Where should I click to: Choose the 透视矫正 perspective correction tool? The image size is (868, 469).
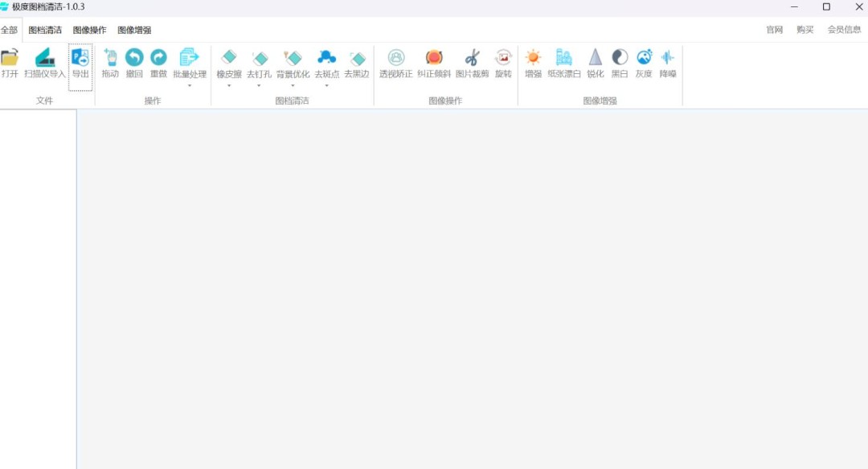pyautogui.click(x=395, y=58)
